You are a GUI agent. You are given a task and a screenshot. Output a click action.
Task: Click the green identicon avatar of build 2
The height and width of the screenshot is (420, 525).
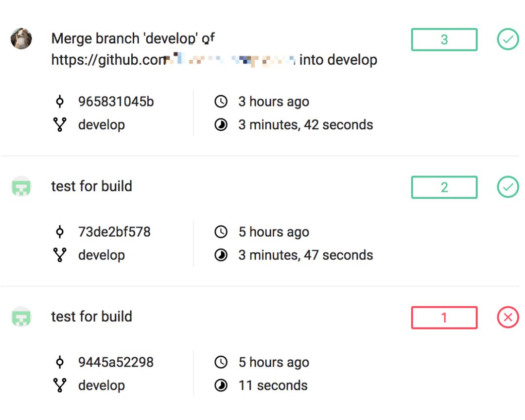[x=21, y=187]
